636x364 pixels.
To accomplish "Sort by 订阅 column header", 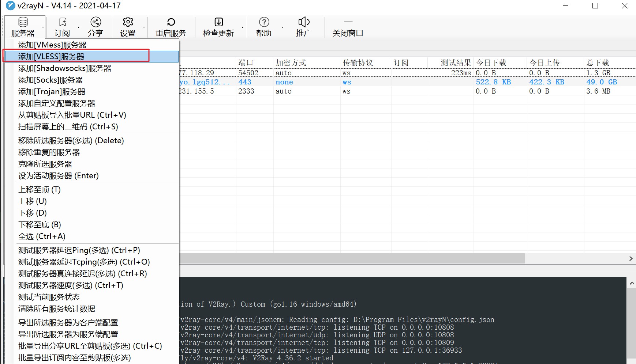I will (409, 63).
